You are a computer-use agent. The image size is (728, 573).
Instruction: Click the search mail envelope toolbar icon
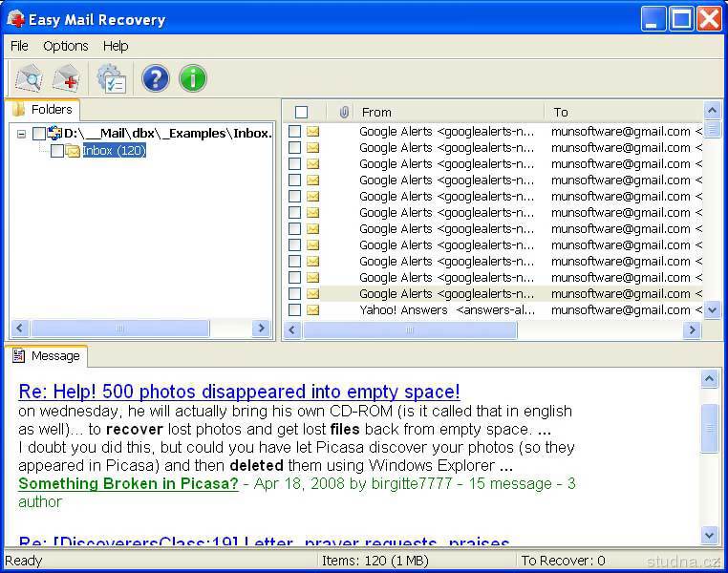coord(29,78)
